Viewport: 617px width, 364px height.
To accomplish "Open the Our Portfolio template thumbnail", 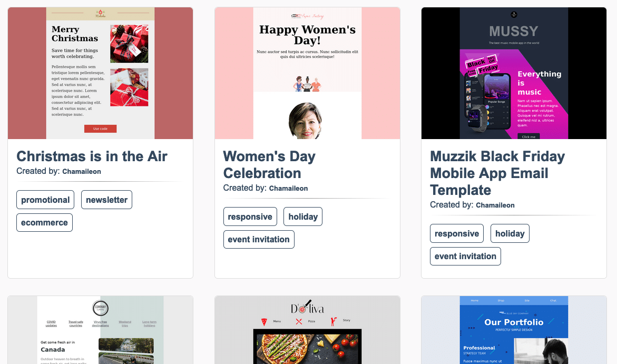I will tap(514, 330).
